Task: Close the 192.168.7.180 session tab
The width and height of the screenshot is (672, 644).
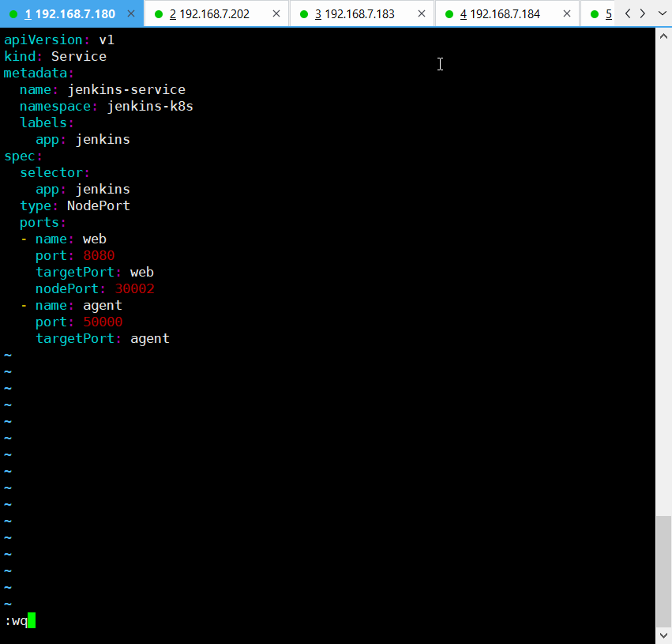Action: click(130, 14)
